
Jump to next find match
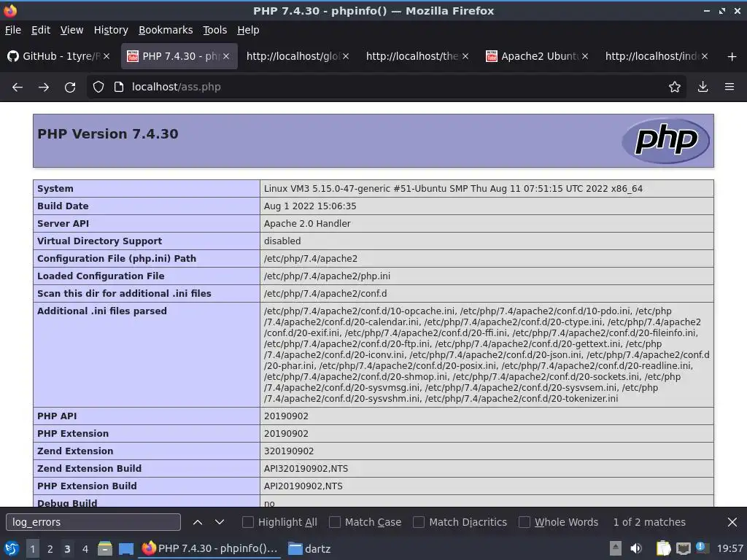click(x=219, y=522)
